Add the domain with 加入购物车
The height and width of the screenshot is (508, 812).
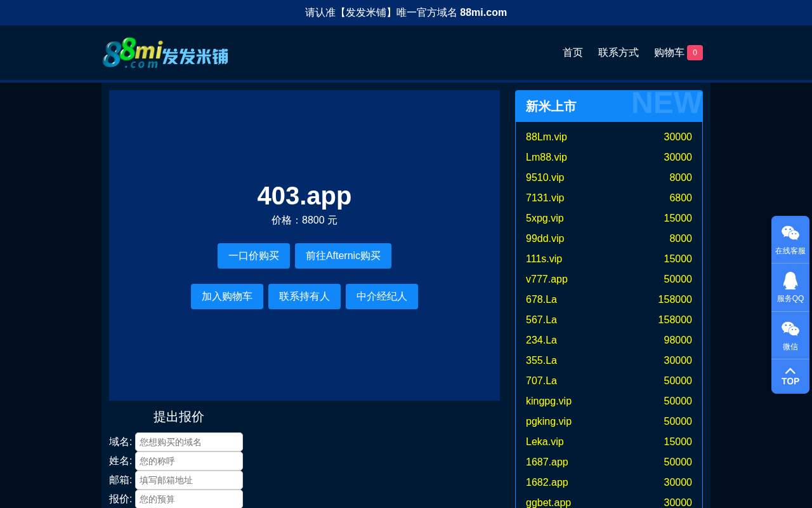[227, 297]
